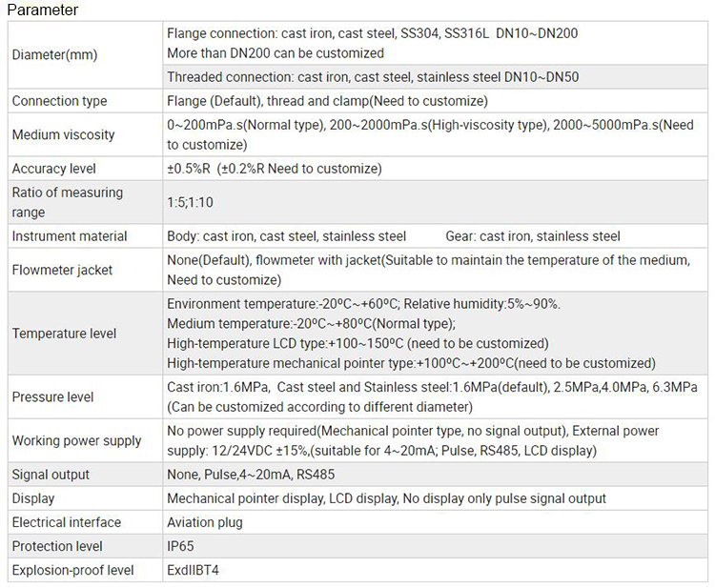Click the 0~200mPa.s viscosity value cell
The width and height of the screenshot is (715, 588).
(430, 135)
